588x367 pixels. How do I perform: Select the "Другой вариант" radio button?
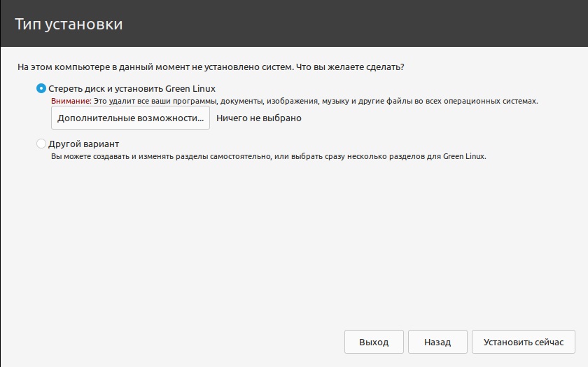pos(41,144)
